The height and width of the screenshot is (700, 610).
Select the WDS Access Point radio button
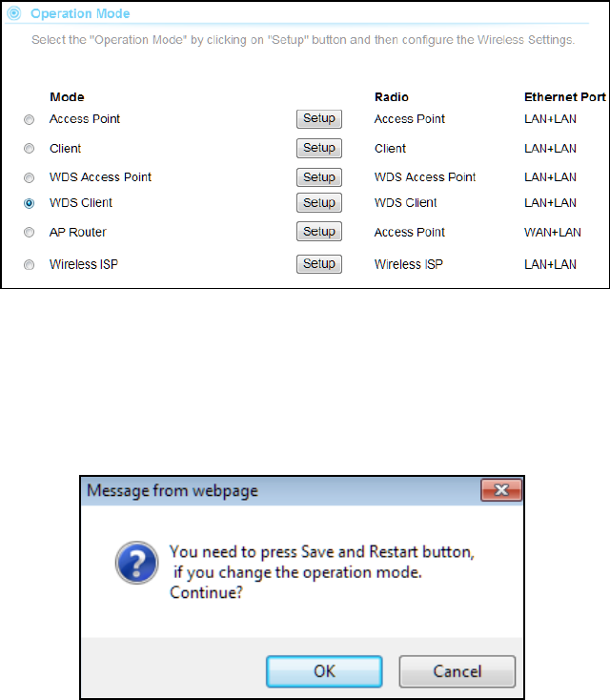(29, 177)
